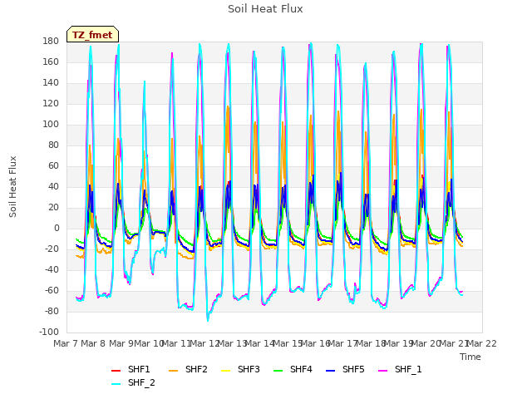Select the SHF1 legend label
The width and height of the screenshot is (532, 399).
139,369
